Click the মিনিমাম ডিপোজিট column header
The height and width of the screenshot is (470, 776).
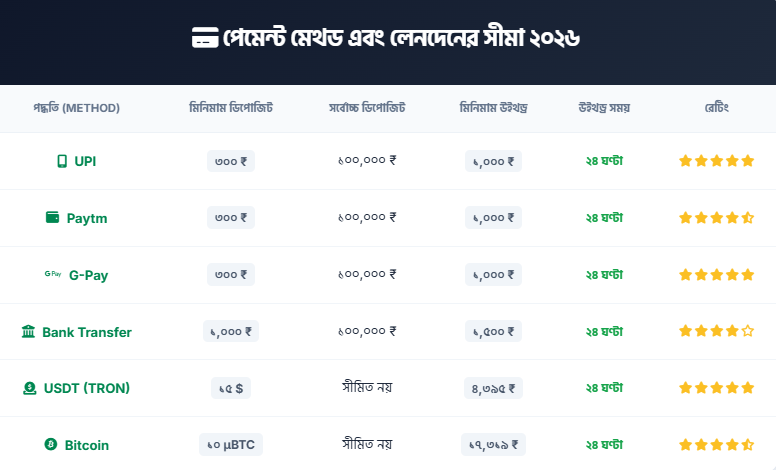pos(231,108)
